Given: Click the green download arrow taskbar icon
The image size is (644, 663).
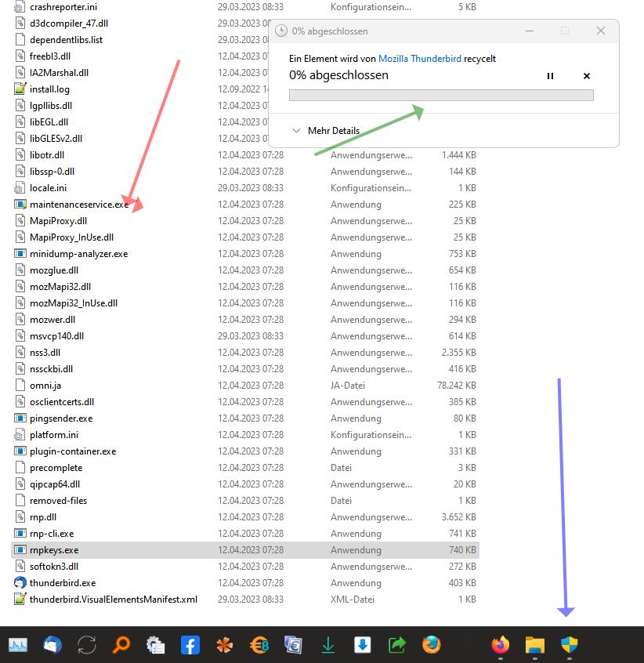Looking at the screenshot, I should coord(328,645).
